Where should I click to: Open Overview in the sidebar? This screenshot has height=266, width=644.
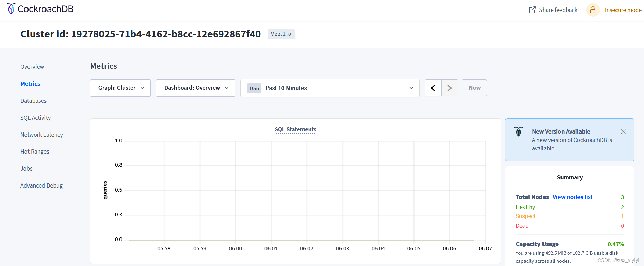32,67
